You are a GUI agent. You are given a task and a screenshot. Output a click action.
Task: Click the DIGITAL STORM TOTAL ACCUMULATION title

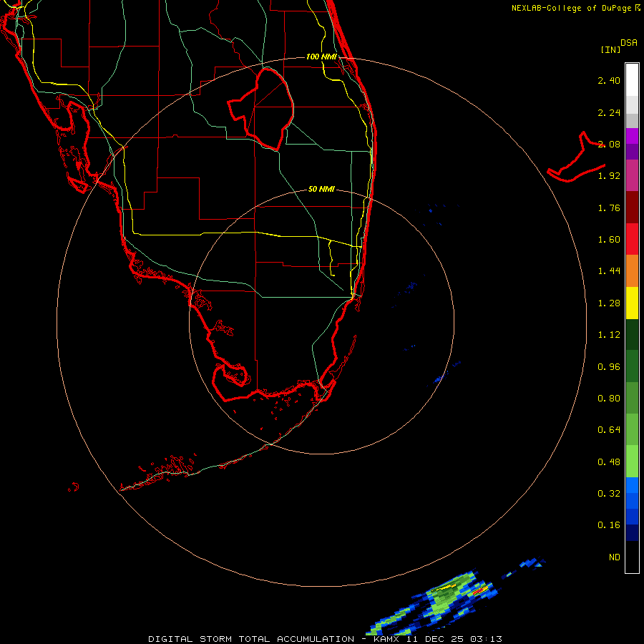251,639
